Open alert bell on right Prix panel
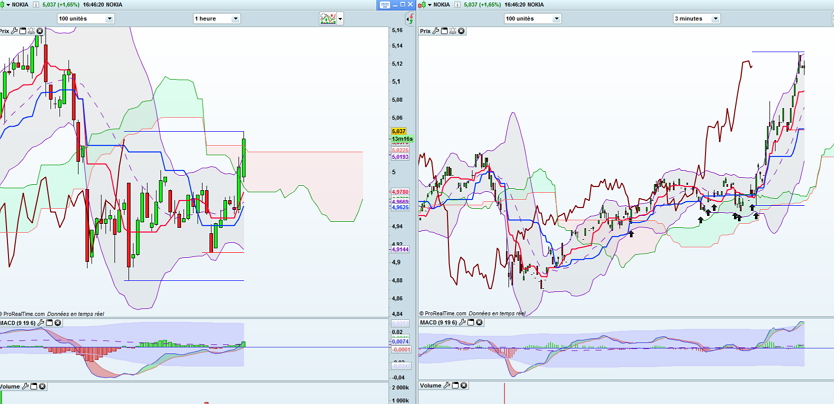The width and height of the screenshot is (834, 404). (x=453, y=31)
